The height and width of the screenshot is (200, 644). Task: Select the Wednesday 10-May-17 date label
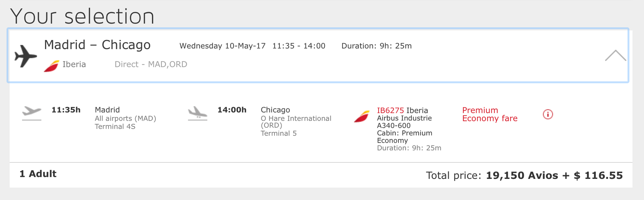pos(222,46)
